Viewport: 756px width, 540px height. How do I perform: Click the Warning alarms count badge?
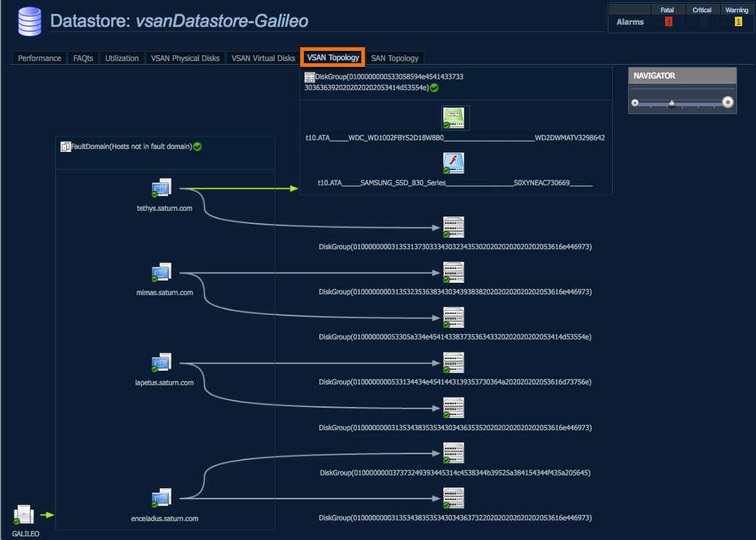point(738,22)
